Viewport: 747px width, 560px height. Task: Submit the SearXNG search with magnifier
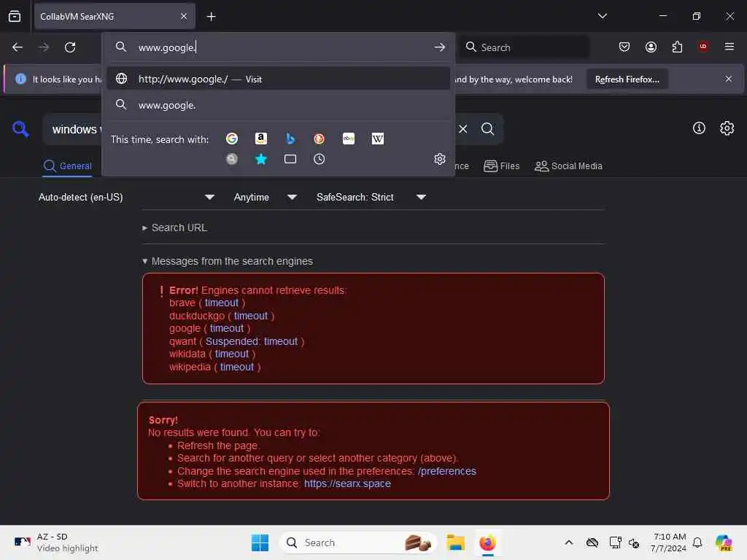(x=487, y=129)
